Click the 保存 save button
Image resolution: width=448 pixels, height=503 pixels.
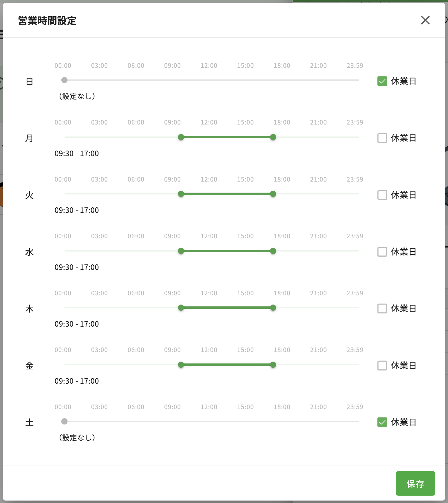coord(415,483)
